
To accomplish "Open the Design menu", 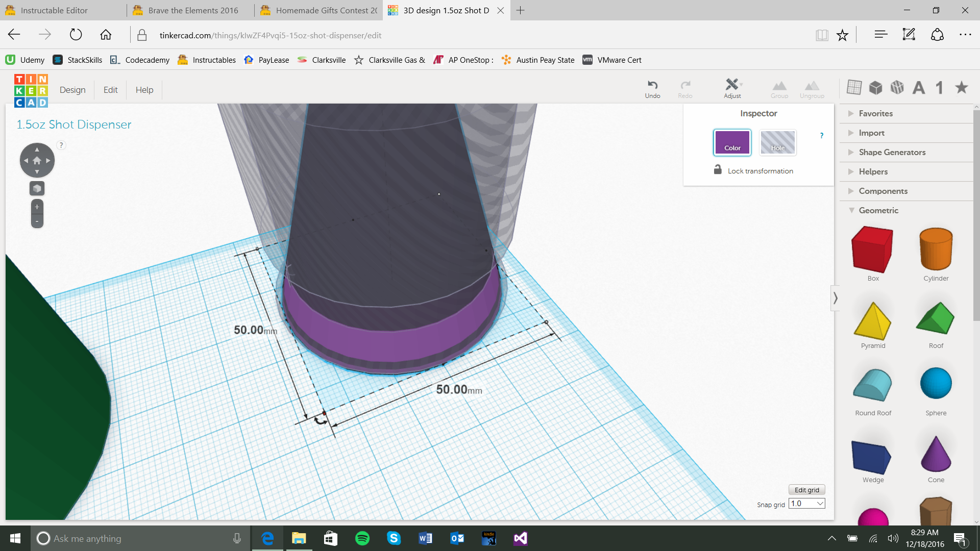I will pos(72,90).
